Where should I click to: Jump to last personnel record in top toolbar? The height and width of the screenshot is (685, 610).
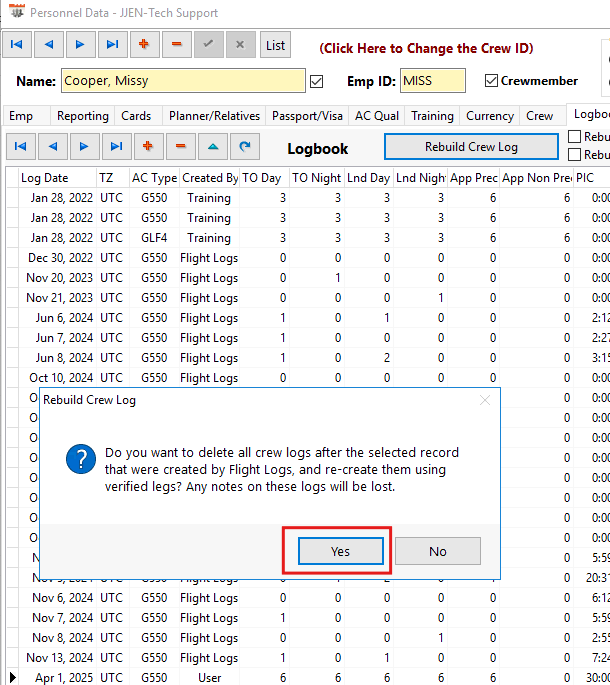pyautogui.click(x=113, y=45)
